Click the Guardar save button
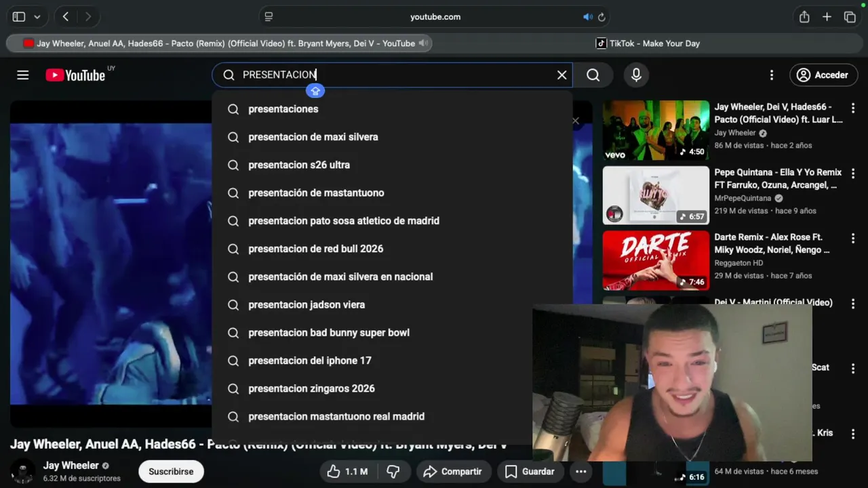Screen dimensions: 868x488 530,472
